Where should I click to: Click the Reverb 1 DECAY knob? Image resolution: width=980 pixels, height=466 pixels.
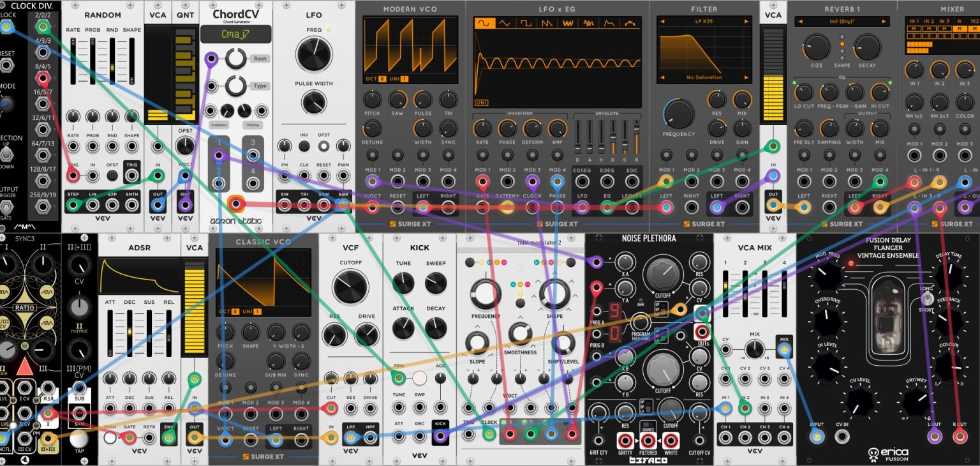point(867,48)
